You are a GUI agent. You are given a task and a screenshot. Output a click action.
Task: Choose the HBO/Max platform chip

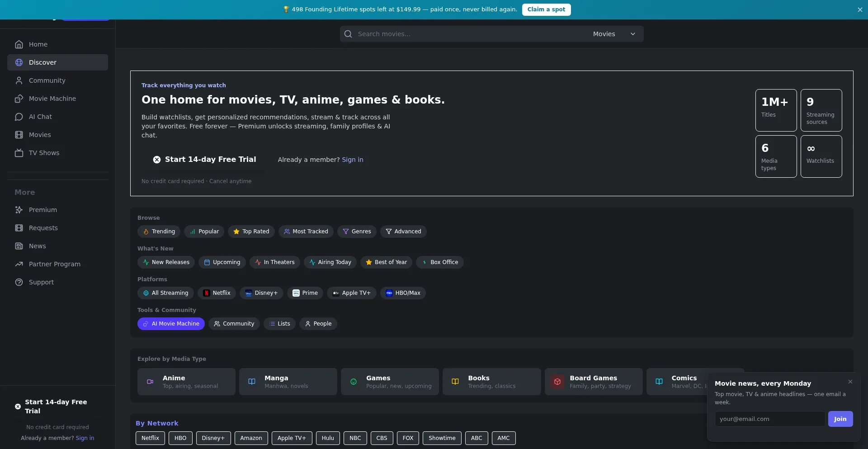pyautogui.click(x=402, y=293)
